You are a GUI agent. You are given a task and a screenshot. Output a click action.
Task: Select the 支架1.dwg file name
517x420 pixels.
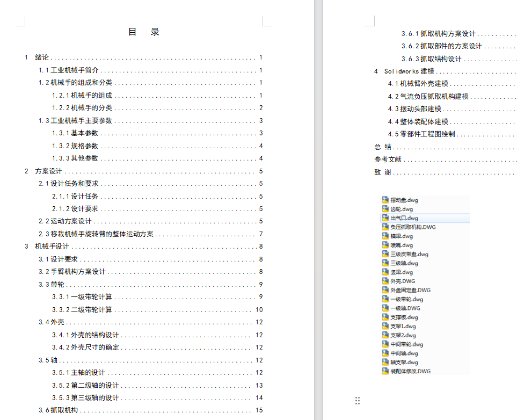[403, 327]
